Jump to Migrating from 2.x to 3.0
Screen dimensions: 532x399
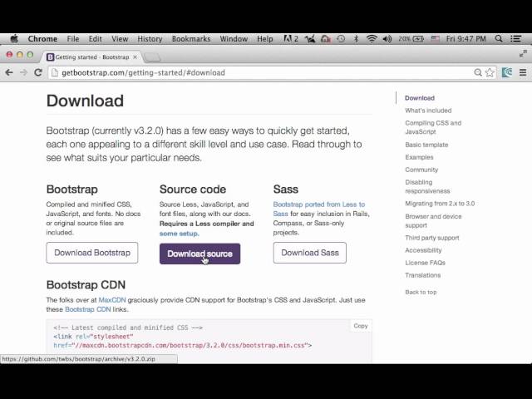click(x=440, y=204)
